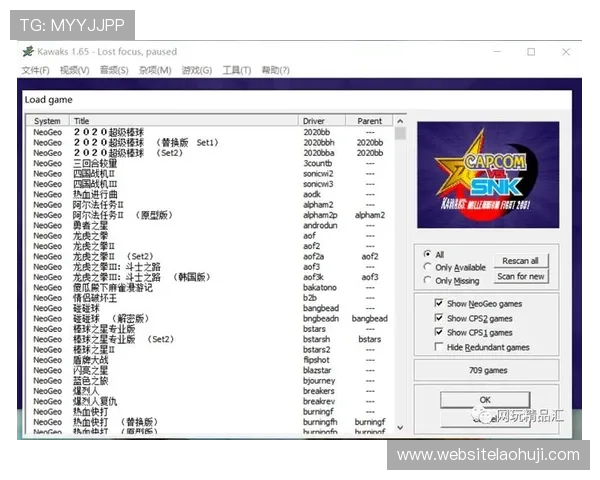Click the scrollbar up arrow in game list
The height and width of the screenshot is (480, 600).
[400, 121]
